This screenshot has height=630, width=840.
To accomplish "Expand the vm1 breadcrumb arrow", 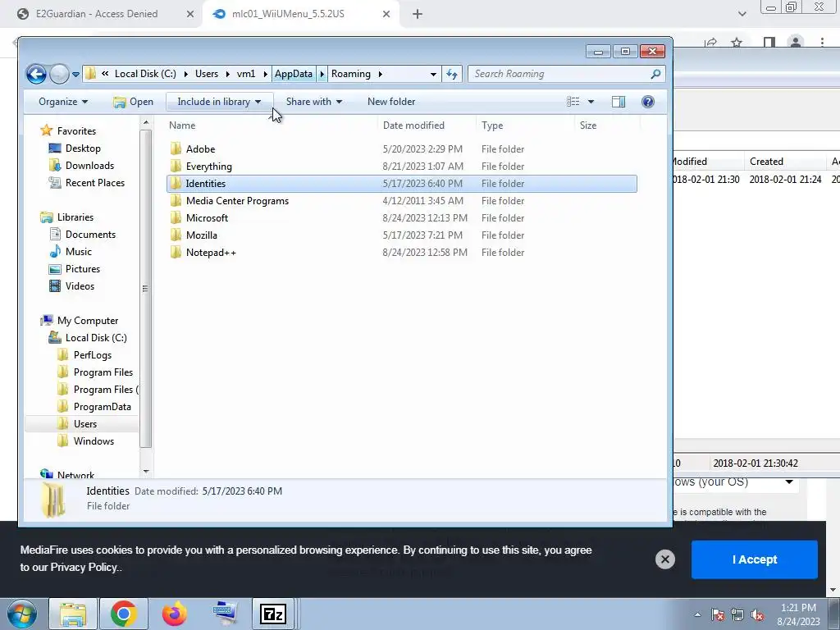I will pos(265,74).
